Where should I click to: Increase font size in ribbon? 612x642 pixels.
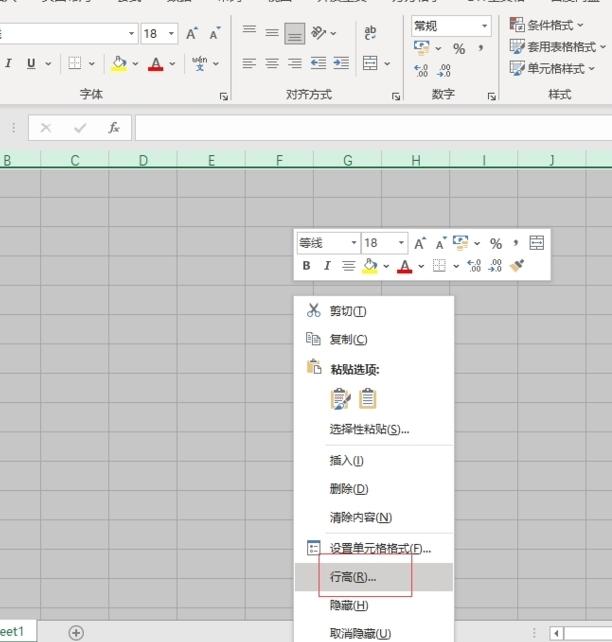pos(192,33)
